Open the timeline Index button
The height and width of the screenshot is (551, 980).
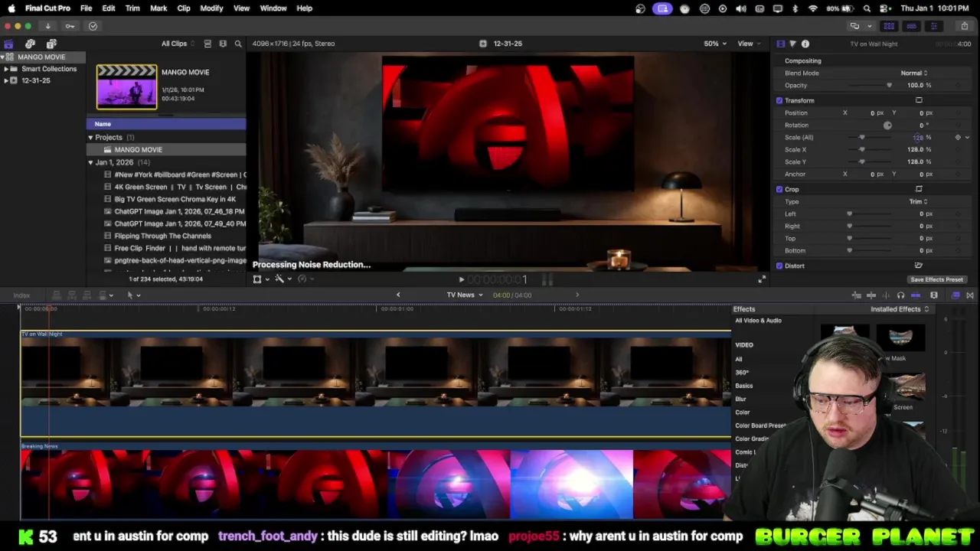coord(21,295)
